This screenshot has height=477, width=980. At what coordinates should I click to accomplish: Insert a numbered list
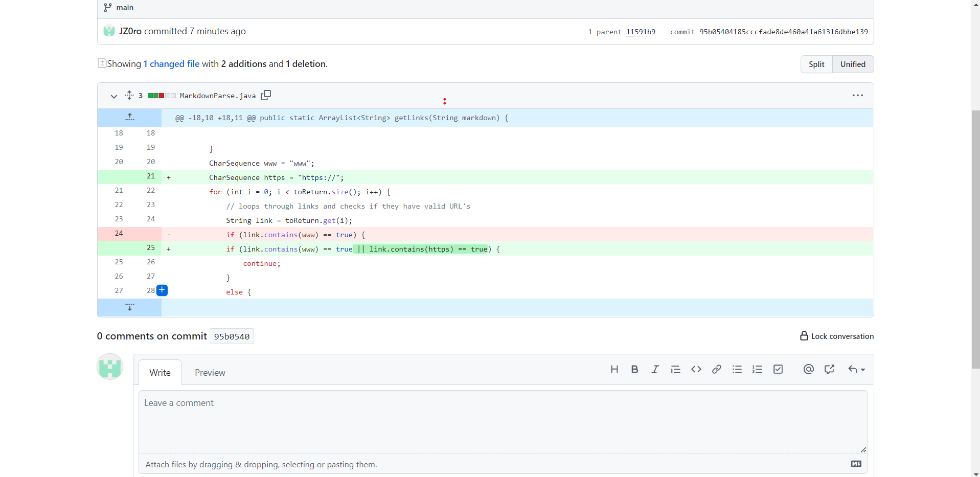click(757, 369)
